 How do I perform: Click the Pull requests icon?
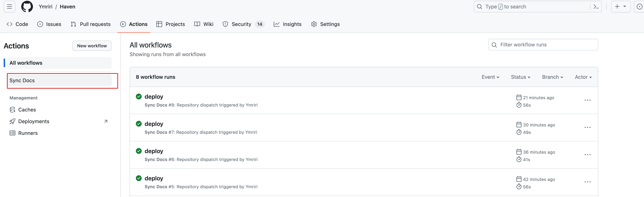[x=73, y=24]
